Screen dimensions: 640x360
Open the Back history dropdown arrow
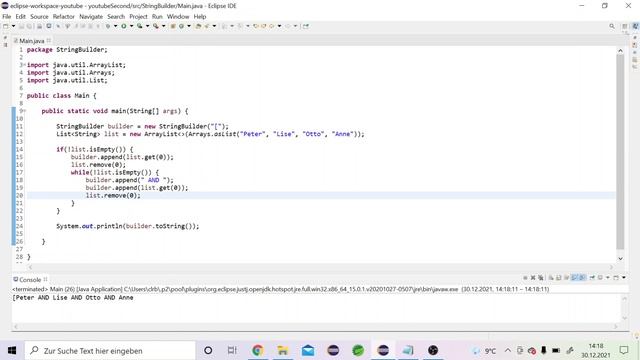279,26
